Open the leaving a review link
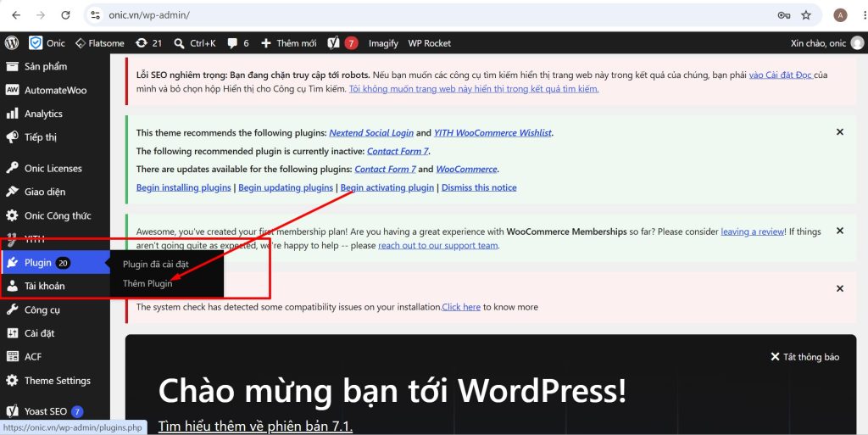Viewport: 868px width, 435px height. coord(753,231)
